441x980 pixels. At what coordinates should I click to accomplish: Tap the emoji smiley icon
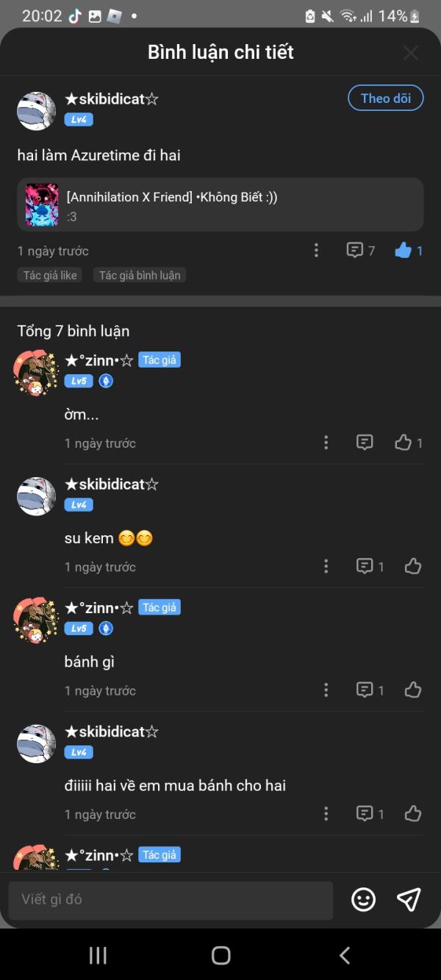point(363,899)
